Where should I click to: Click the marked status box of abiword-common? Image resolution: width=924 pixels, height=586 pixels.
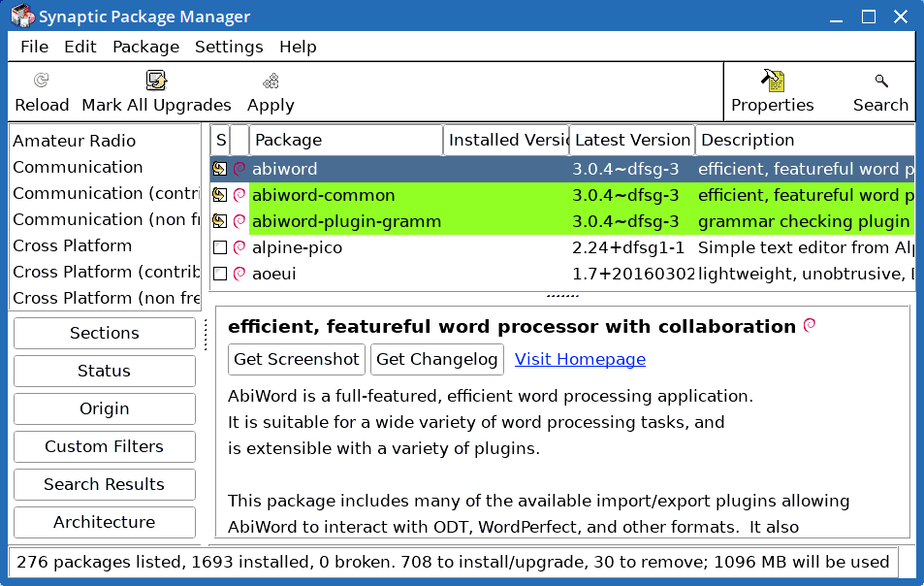click(x=220, y=195)
